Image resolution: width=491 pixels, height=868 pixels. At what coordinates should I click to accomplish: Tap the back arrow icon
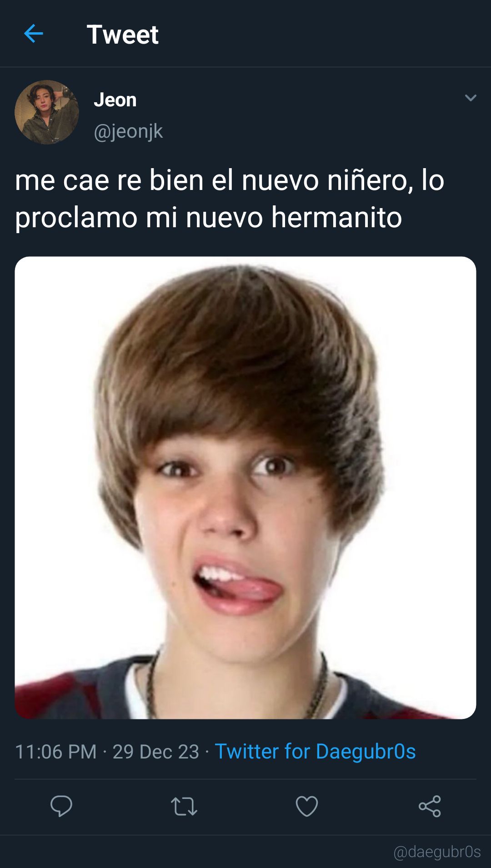[33, 34]
